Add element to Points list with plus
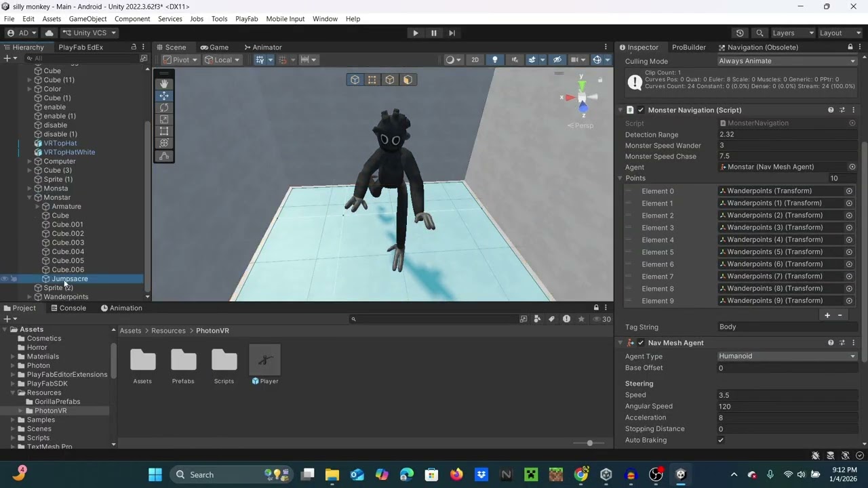This screenshot has height=488, width=868. pos(827,315)
